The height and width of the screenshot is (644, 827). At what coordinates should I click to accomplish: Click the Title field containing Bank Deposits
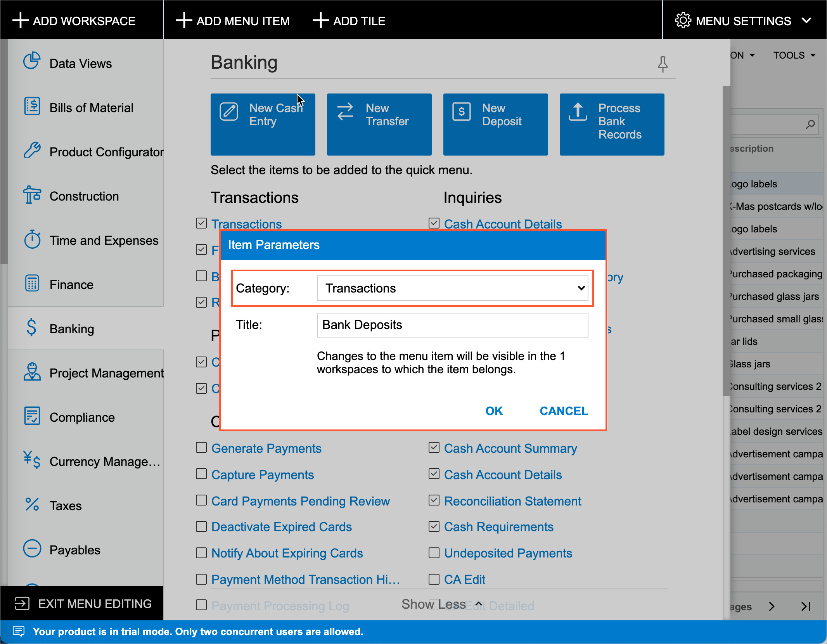tap(452, 325)
